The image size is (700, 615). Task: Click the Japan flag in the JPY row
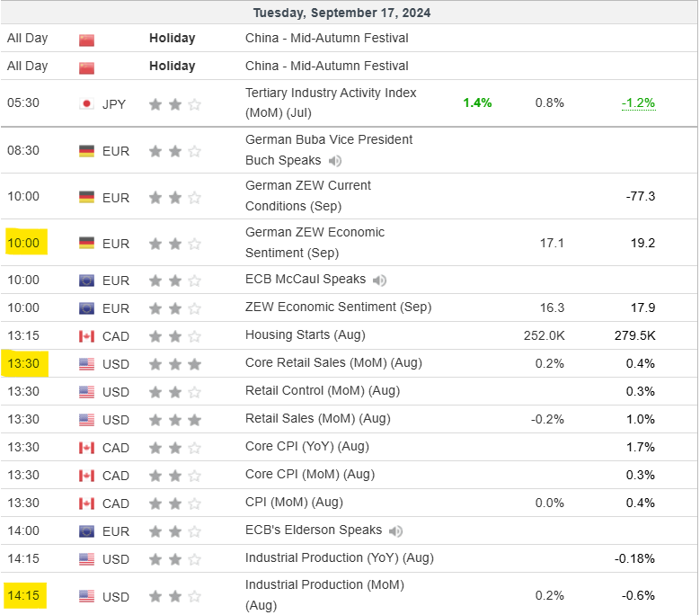[x=86, y=103]
